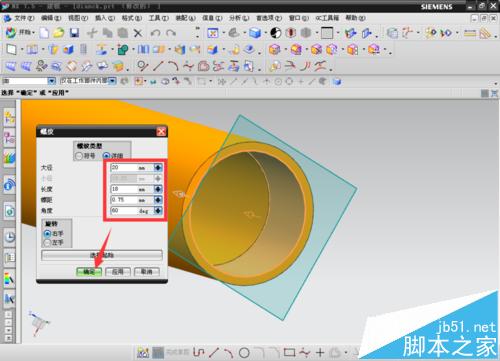Image resolution: width=500 pixels, height=361 pixels.
Task: Click the first orange cube feature icon
Action: (x=274, y=50)
